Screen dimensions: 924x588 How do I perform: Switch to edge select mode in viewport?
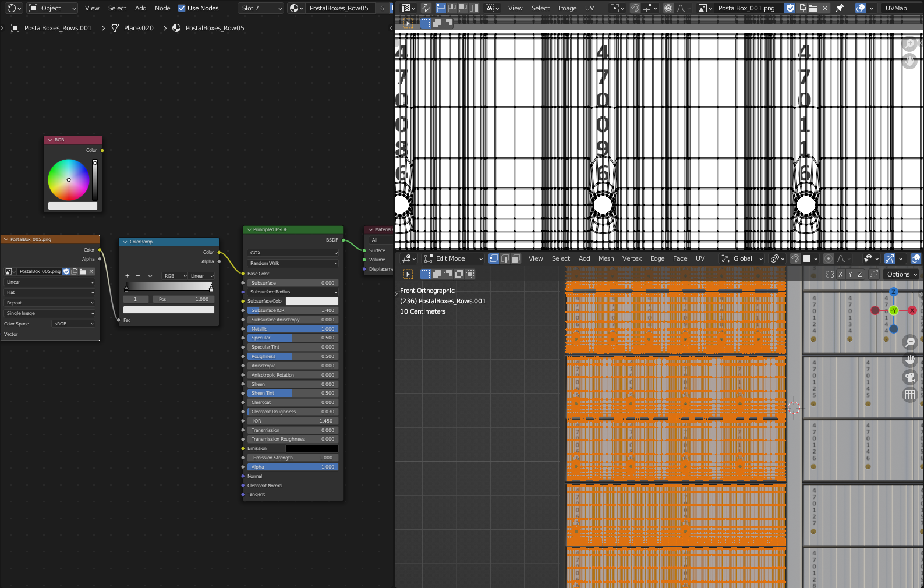[x=505, y=258]
